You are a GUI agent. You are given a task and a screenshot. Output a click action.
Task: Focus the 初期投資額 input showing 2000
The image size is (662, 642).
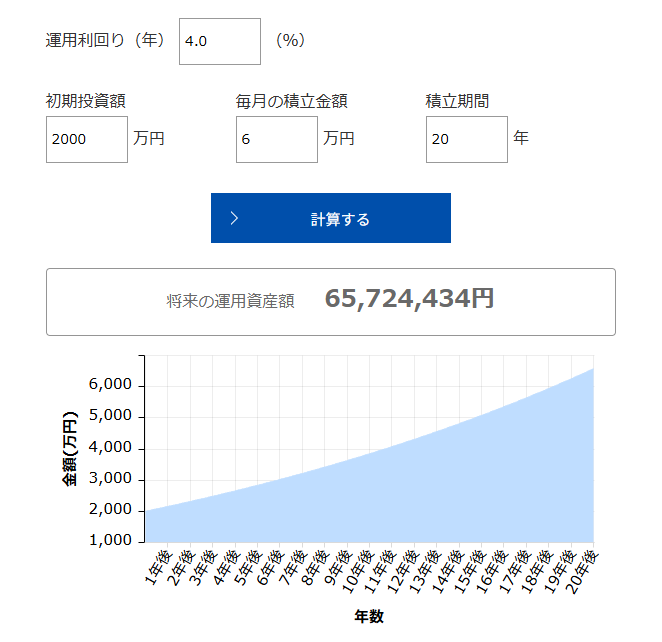[x=86, y=139]
